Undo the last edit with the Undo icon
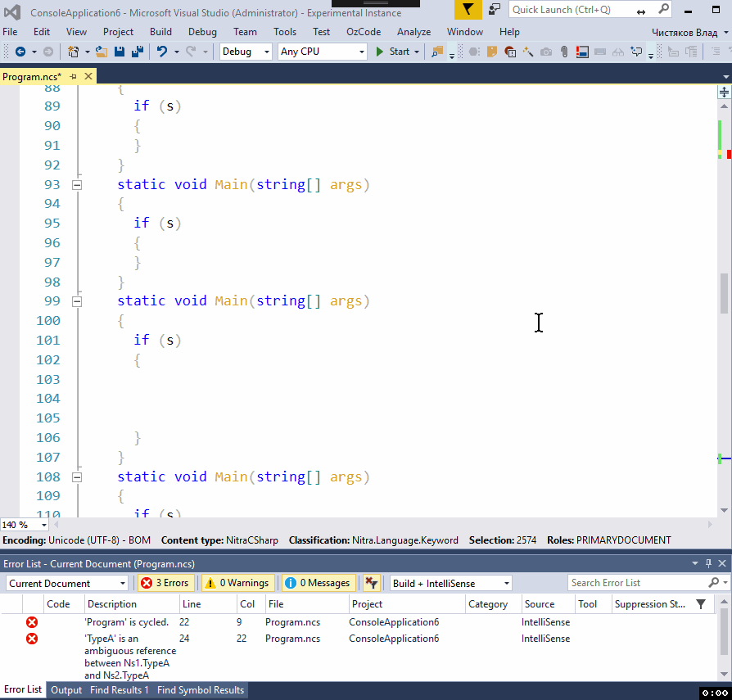The width and height of the screenshot is (732, 700). [162, 52]
